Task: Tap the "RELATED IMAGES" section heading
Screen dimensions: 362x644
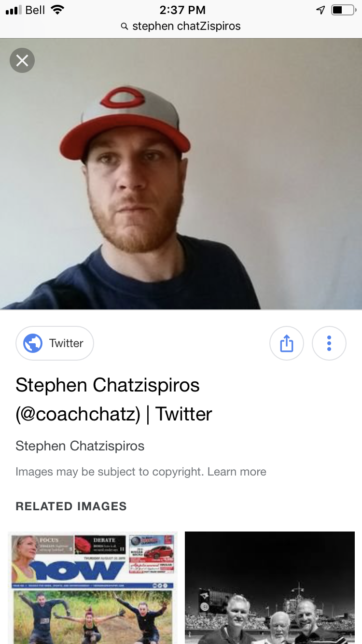Action: click(71, 506)
